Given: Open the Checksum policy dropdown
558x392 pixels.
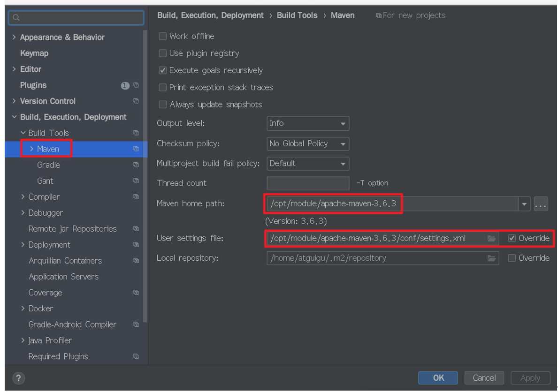Looking at the screenshot, I should pyautogui.click(x=308, y=143).
